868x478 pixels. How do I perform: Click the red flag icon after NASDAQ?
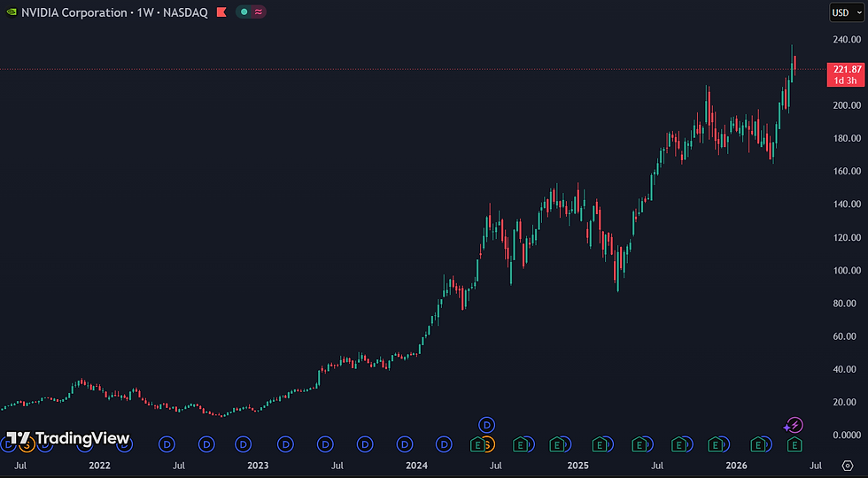tap(221, 12)
